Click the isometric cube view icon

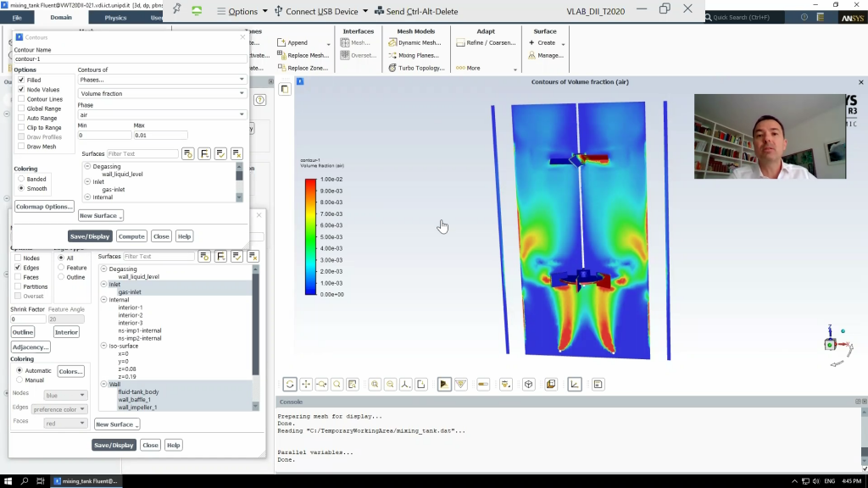[x=528, y=385]
